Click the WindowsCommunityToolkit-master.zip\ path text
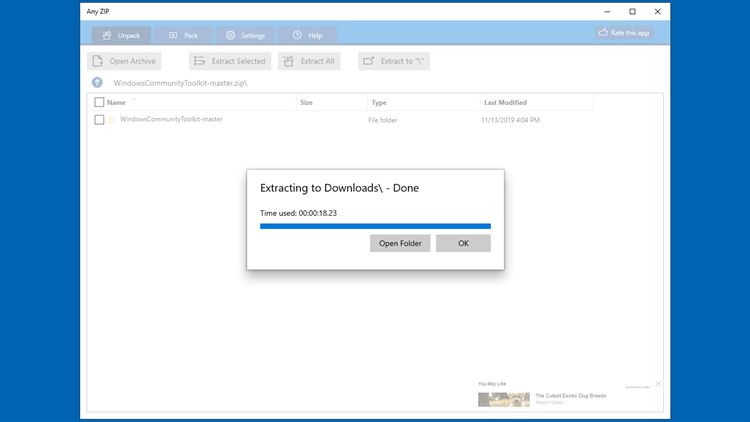The image size is (750, 422). pos(180,83)
